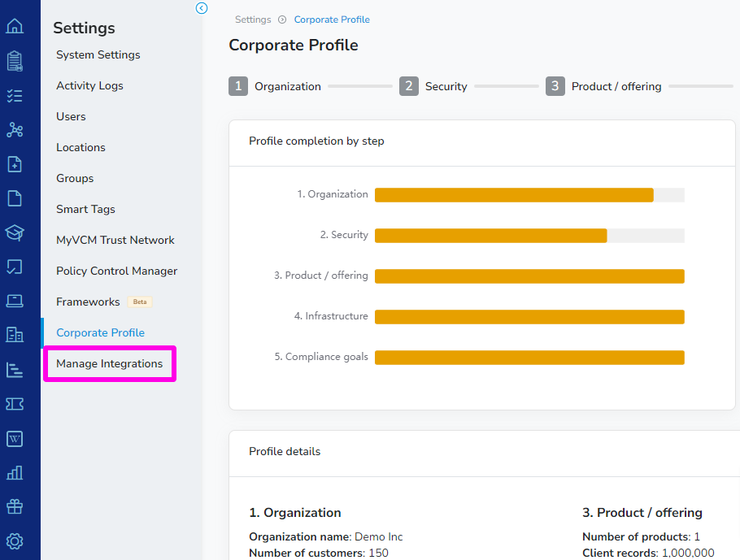Switch to System Settings
This screenshot has width=740, height=560.
pyautogui.click(x=97, y=54)
